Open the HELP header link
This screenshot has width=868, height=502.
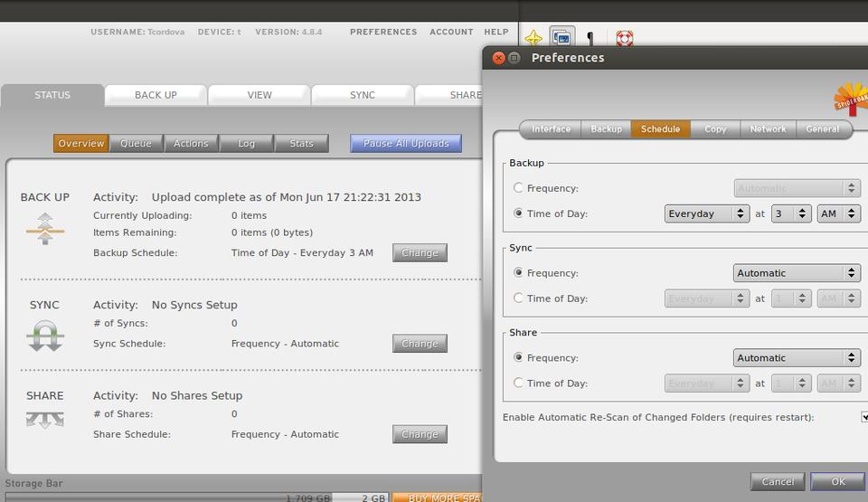496,33
